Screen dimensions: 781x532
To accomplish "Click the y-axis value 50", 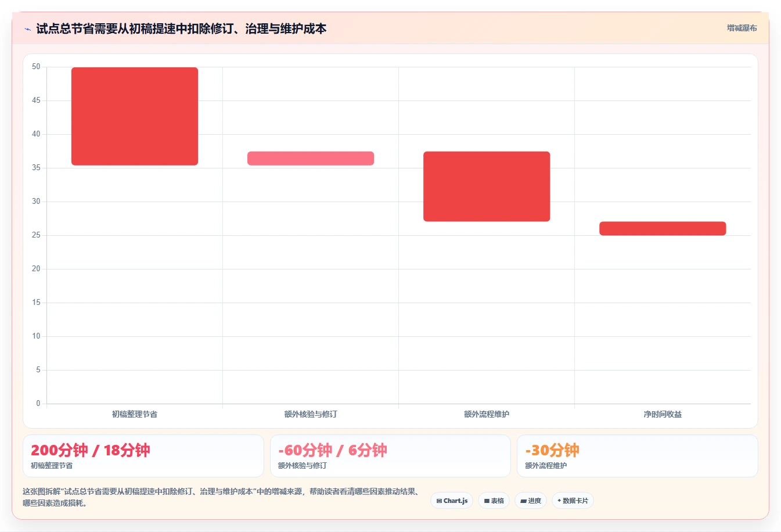I will [37, 67].
